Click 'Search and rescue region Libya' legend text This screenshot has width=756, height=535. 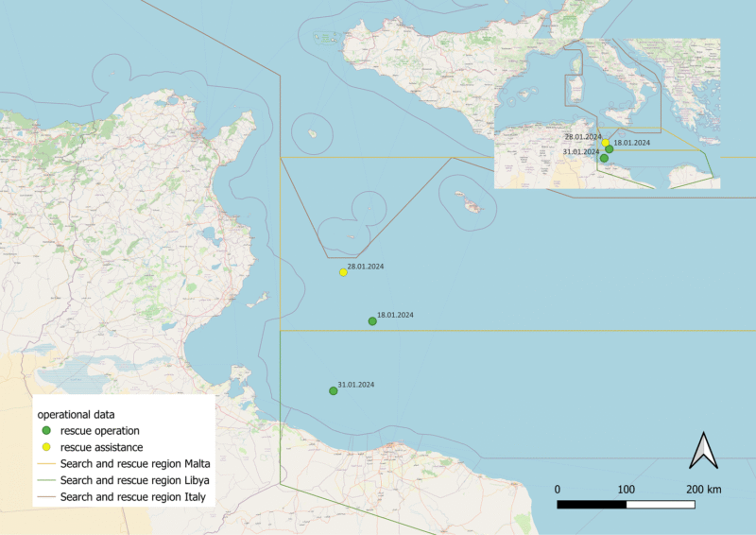point(135,480)
